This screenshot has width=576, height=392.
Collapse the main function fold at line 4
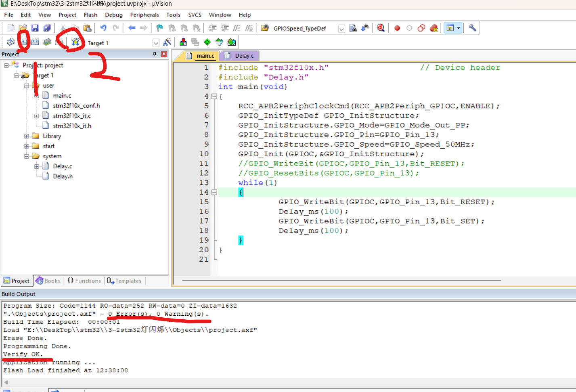[214, 96]
